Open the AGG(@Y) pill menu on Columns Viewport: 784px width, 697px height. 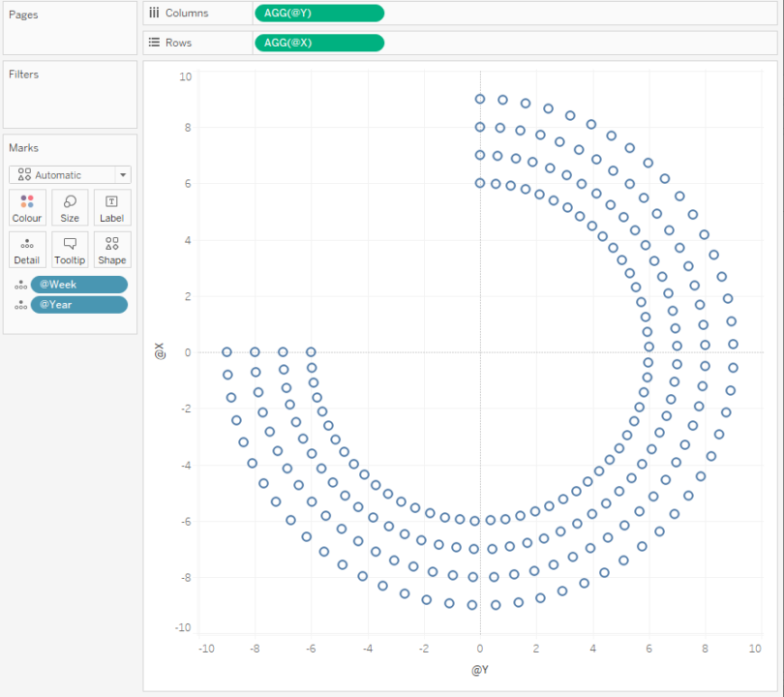point(376,13)
